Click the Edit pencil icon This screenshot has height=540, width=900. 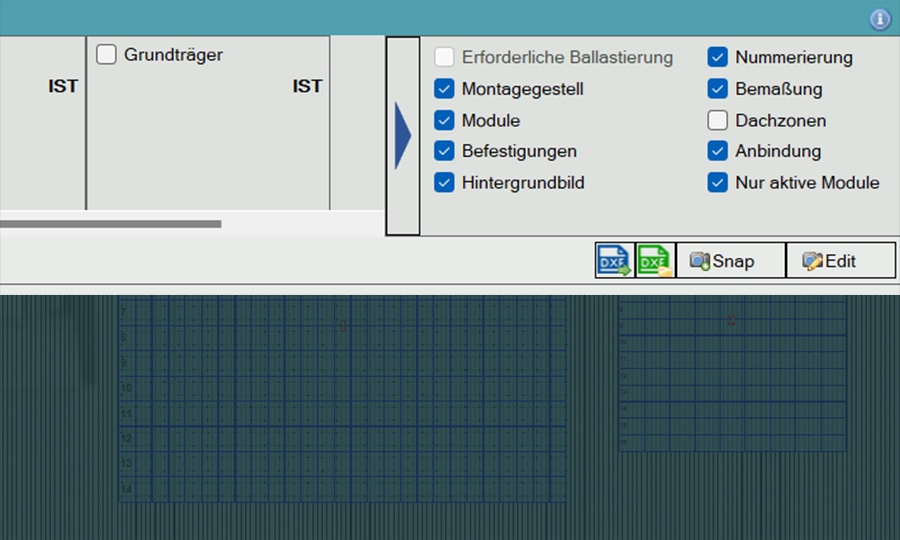pos(812,261)
